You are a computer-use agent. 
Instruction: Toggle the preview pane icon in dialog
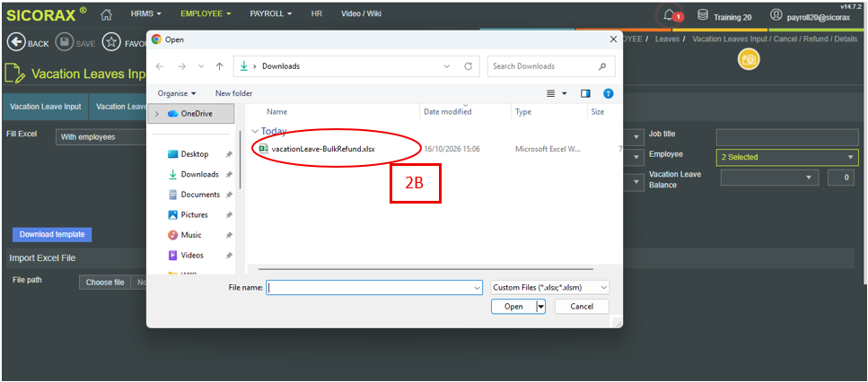[x=585, y=93]
